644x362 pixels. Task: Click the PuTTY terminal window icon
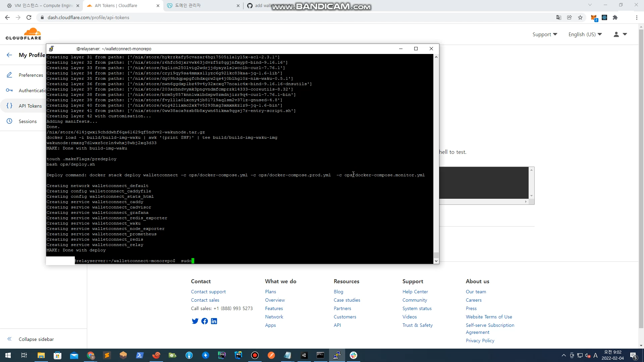pos(51,49)
